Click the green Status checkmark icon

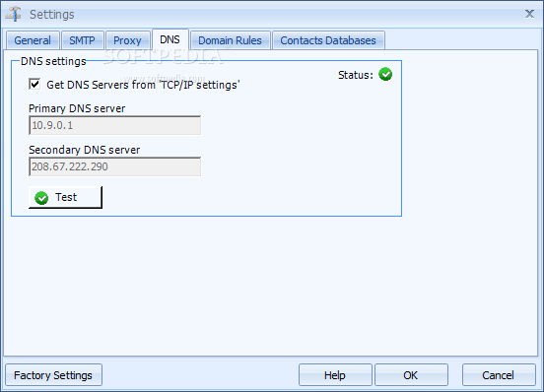(385, 74)
